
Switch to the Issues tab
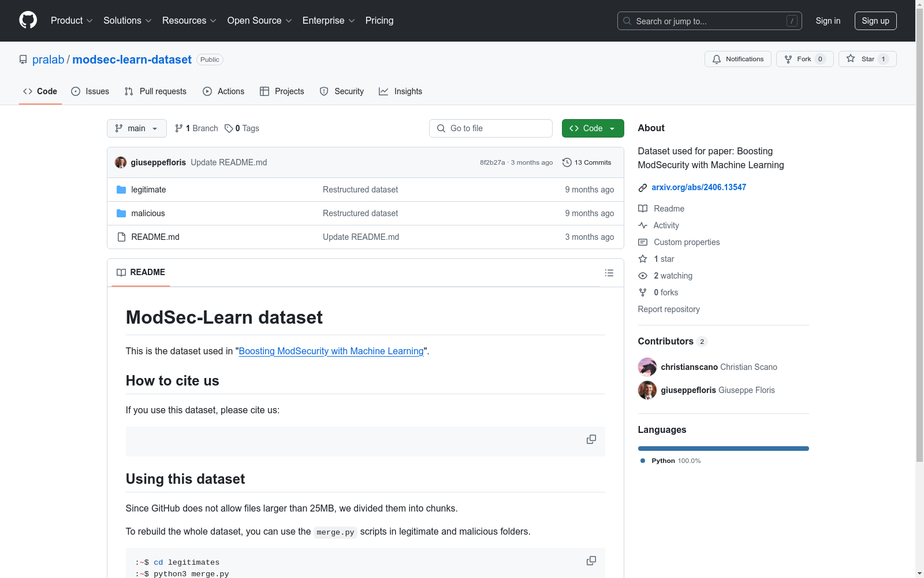tap(90, 91)
